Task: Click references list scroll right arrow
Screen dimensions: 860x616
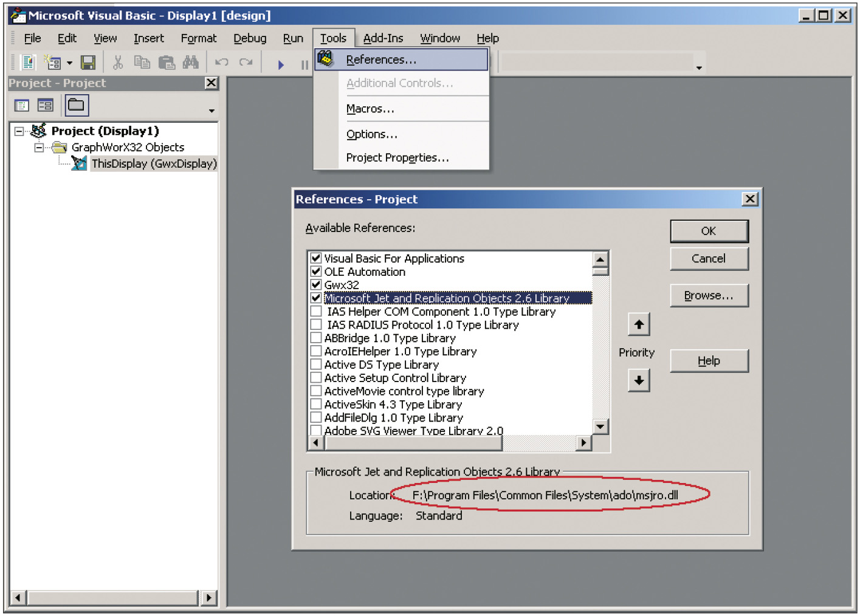Action: point(583,443)
